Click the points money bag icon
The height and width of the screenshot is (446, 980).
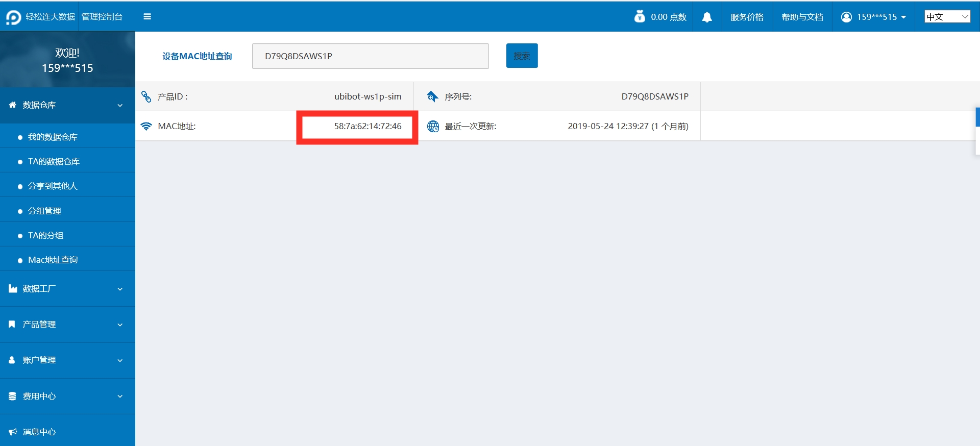pyautogui.click(x=640, y=17)
